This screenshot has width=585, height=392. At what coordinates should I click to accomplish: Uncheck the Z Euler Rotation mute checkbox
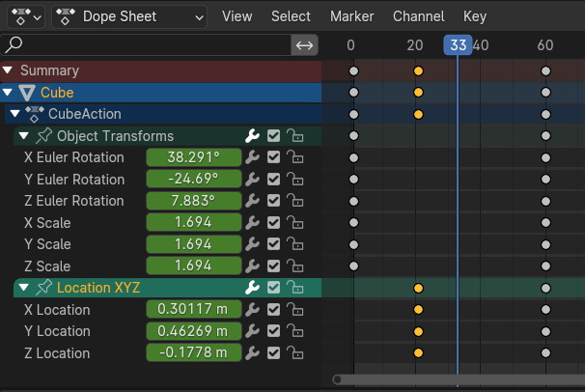[x=273, y=201]
